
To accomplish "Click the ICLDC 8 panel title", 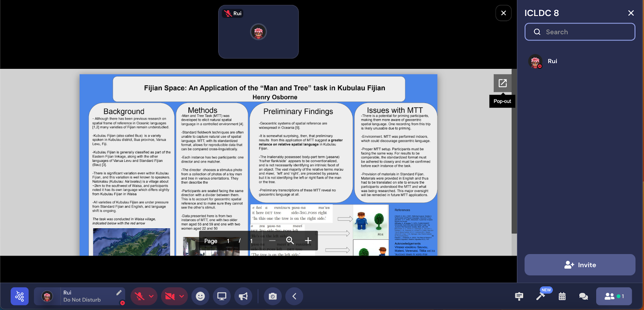I will click(541, 13).
